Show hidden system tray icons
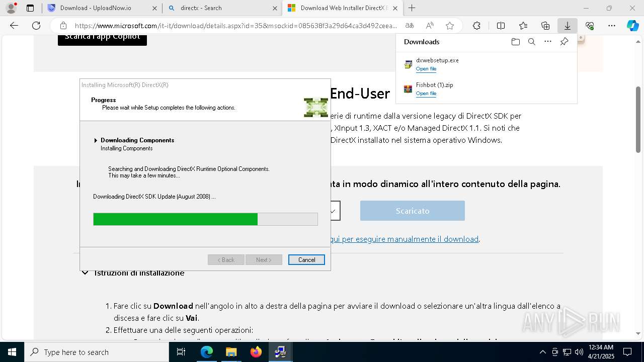Viewport: 644px width, 362px height. 542,352
